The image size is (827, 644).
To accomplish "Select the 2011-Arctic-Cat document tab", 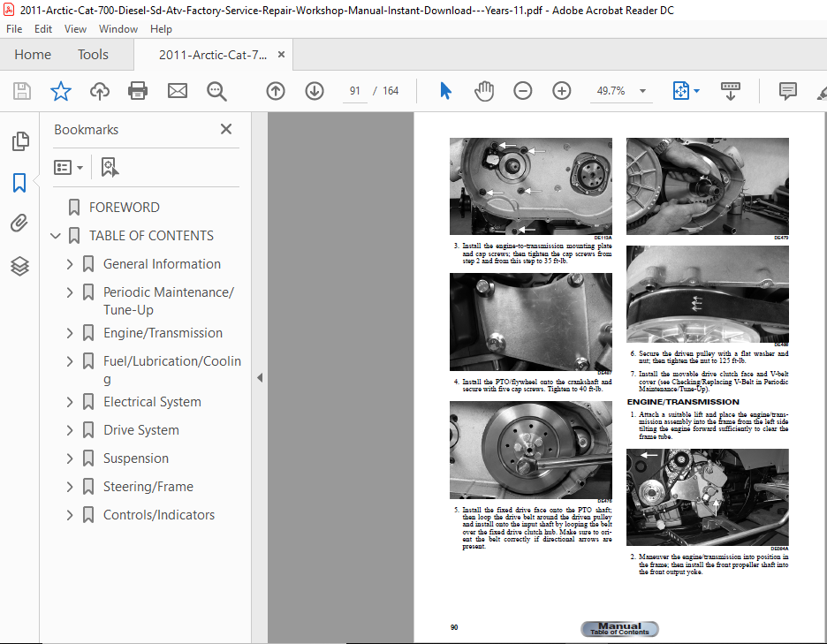I will click(x=213, y=55).
